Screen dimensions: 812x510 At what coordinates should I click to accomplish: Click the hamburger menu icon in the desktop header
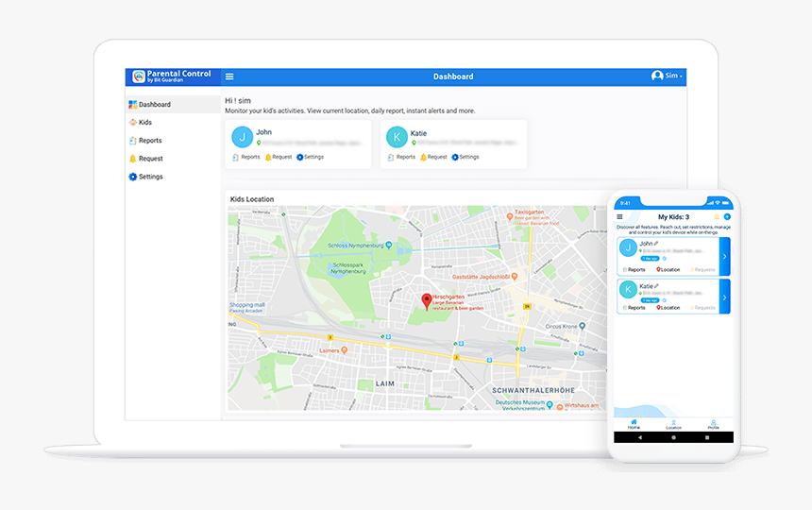point(229,76)
